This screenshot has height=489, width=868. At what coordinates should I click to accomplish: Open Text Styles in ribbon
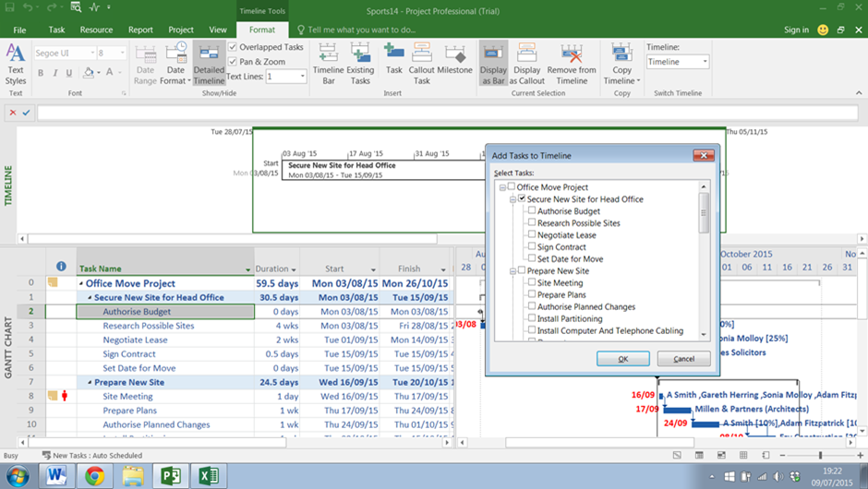coord(16,65)
